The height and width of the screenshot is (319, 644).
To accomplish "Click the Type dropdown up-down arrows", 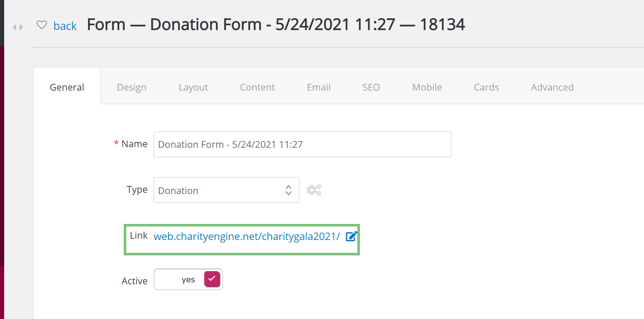I will click(289, 190).
